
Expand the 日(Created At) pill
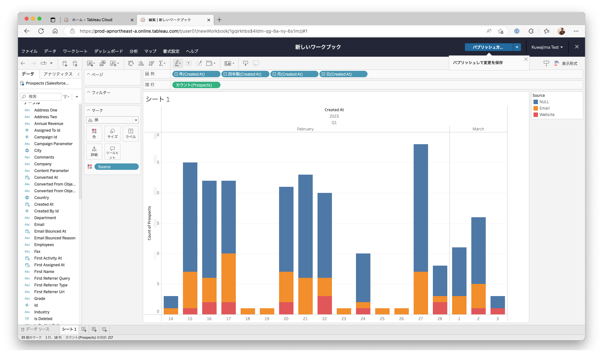coord(323,74)
